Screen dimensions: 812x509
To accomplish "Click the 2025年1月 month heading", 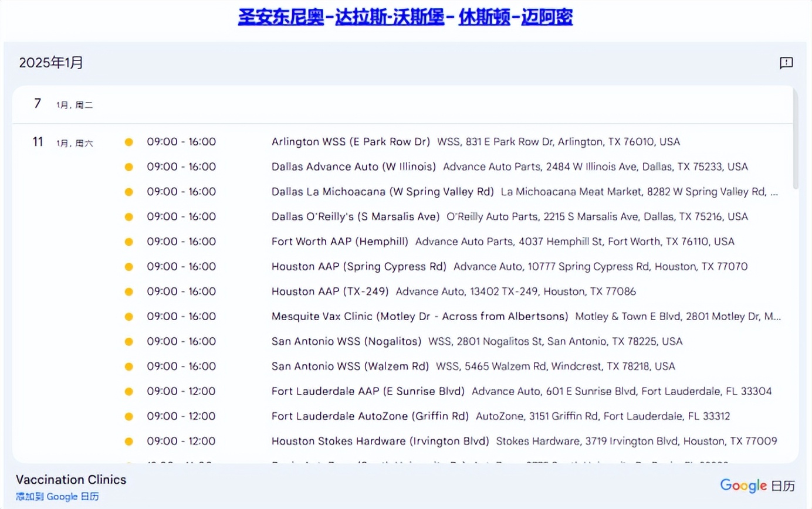I will click(51, 63).
